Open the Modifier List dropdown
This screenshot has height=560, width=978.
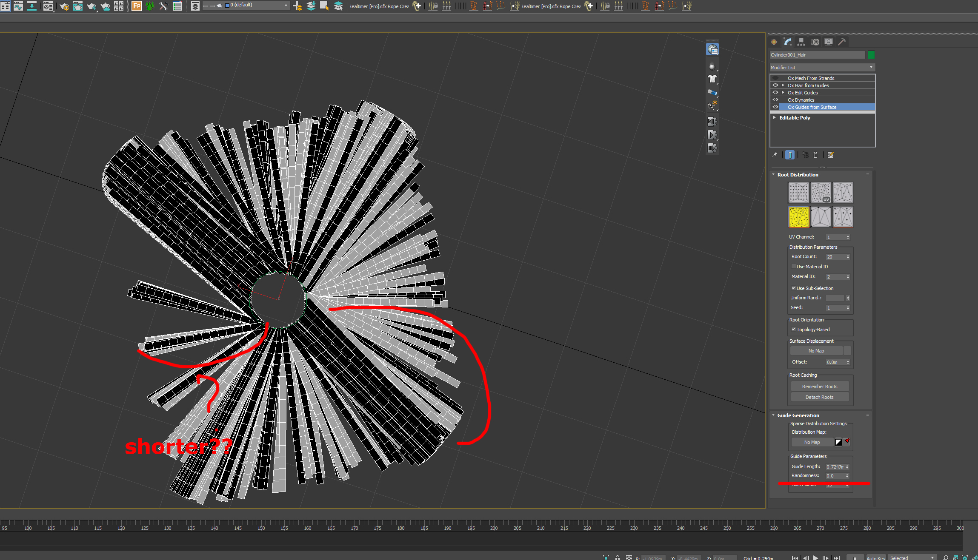822,68
